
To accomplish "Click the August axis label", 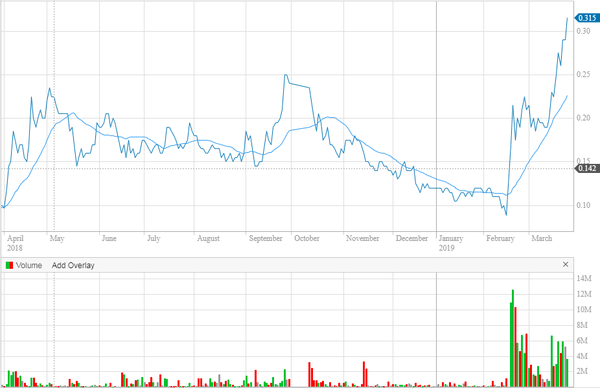I will [209, 238].
